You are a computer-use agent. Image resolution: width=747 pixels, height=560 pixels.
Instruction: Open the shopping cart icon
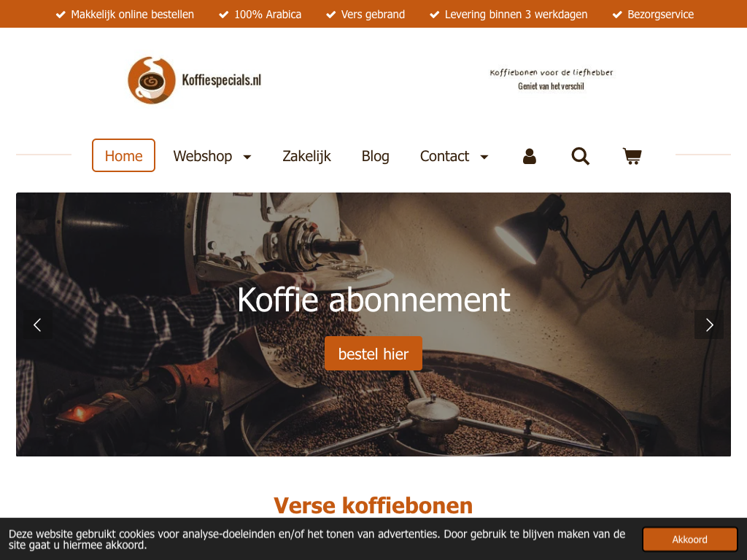(632, 156)
